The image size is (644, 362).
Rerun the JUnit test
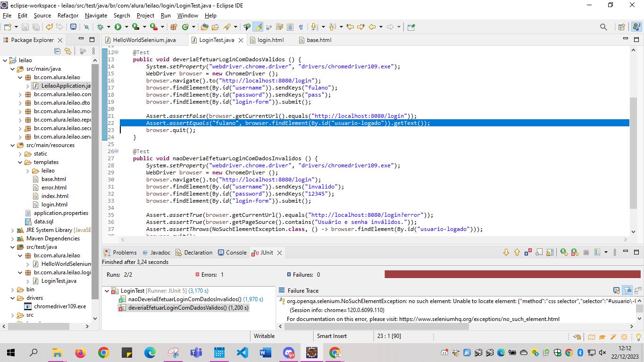[564, 253]
